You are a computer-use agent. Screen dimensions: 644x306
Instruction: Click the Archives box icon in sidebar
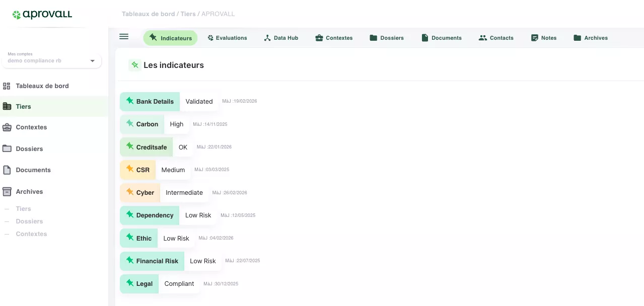[7, 192]
